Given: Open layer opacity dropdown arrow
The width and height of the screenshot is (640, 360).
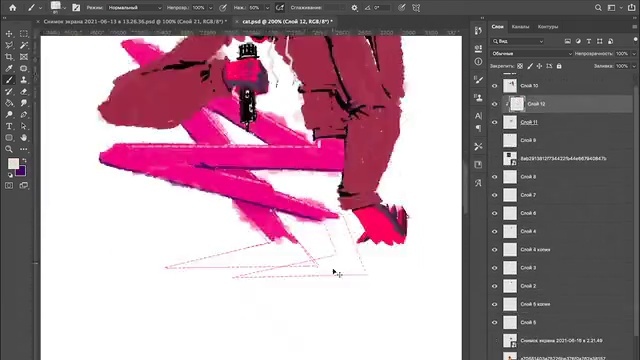Looking at the screenshot, I should pyautogui.click(x=634, y=53).
